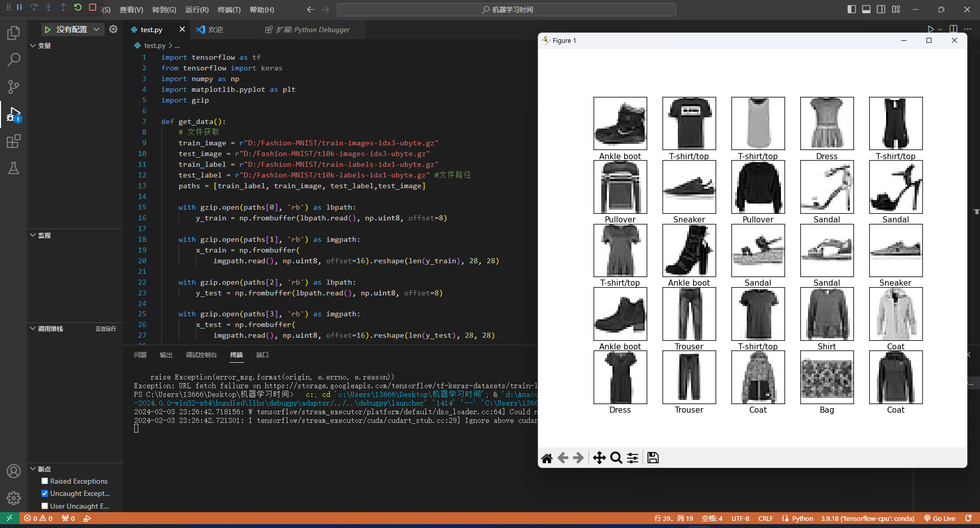The image size is (980, 528).
Task: Switch to the 问题 panel tab
Action: (140, 355)
